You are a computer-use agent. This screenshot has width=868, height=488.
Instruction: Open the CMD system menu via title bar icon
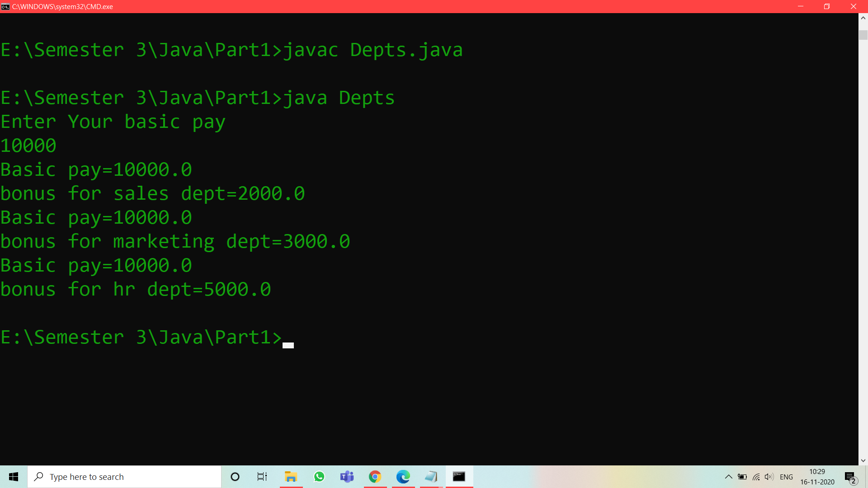(x=5, y=6)
